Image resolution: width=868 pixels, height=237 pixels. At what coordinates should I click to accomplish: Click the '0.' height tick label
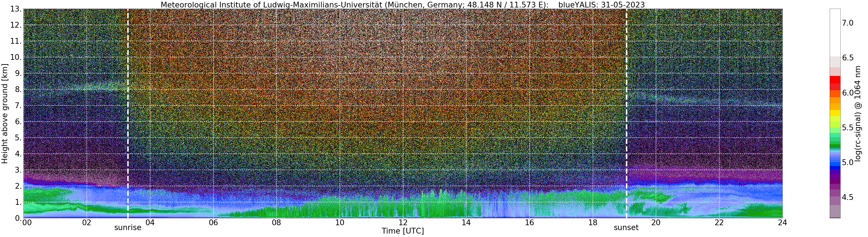tap(18, 218)
